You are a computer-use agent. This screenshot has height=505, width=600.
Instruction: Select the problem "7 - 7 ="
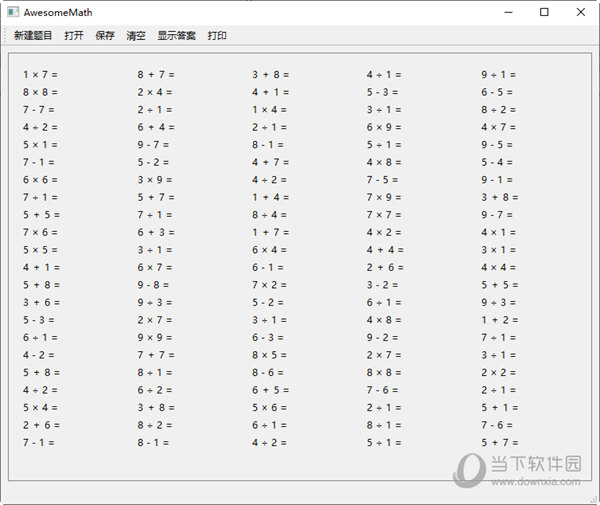(38, 110)
